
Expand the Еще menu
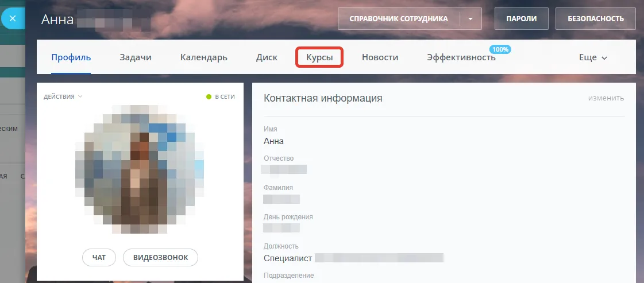593,57
